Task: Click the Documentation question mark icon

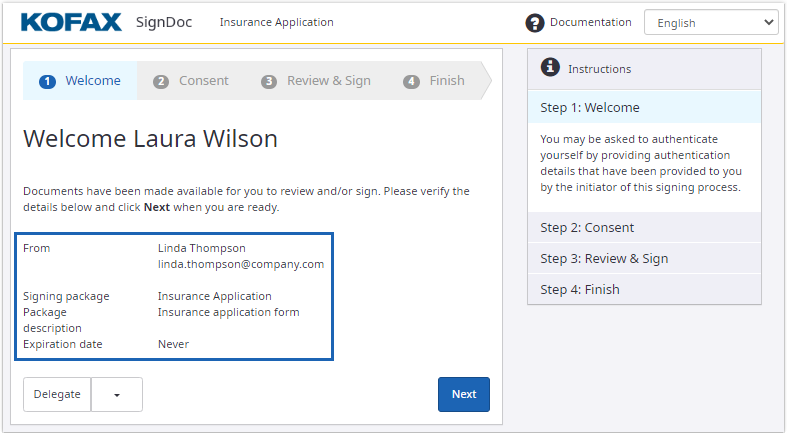Action: point(535,23)
